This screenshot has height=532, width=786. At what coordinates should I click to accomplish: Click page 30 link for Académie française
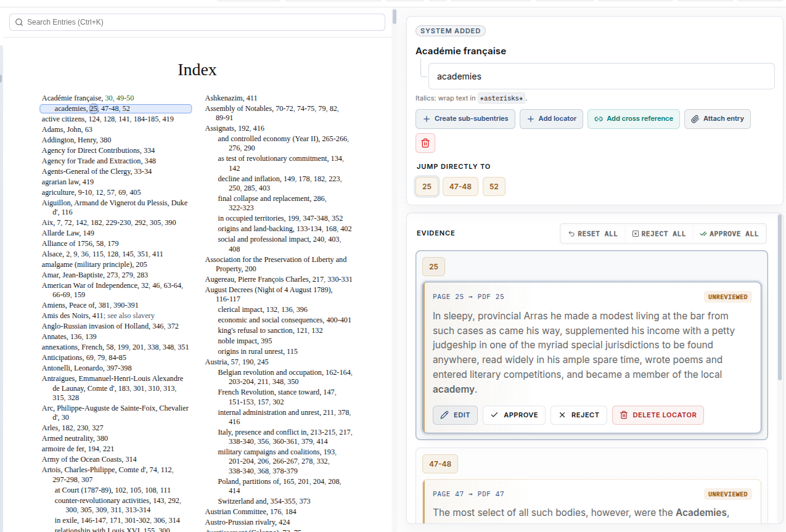pos(109,98)
